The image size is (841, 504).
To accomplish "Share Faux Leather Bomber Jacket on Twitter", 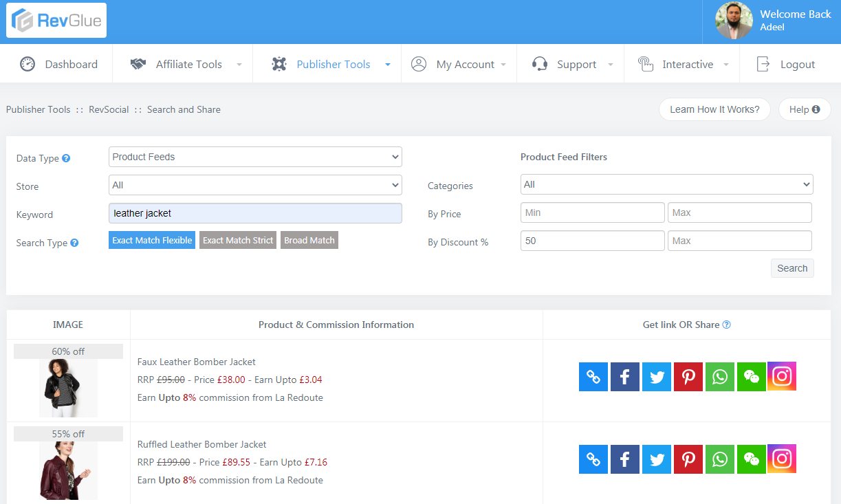I will pyautogui.click(x=656, y=376).
